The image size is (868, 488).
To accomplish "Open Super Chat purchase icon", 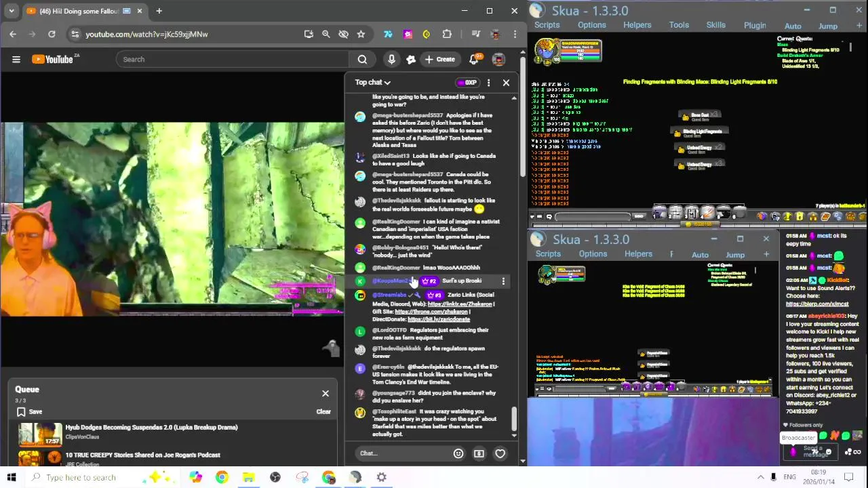I will (x=479, y=453).
